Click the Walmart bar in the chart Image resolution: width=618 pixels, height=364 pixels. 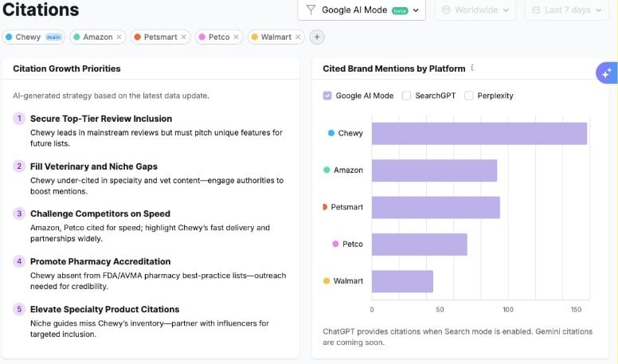pyautogui.click(x=402, y=281)
